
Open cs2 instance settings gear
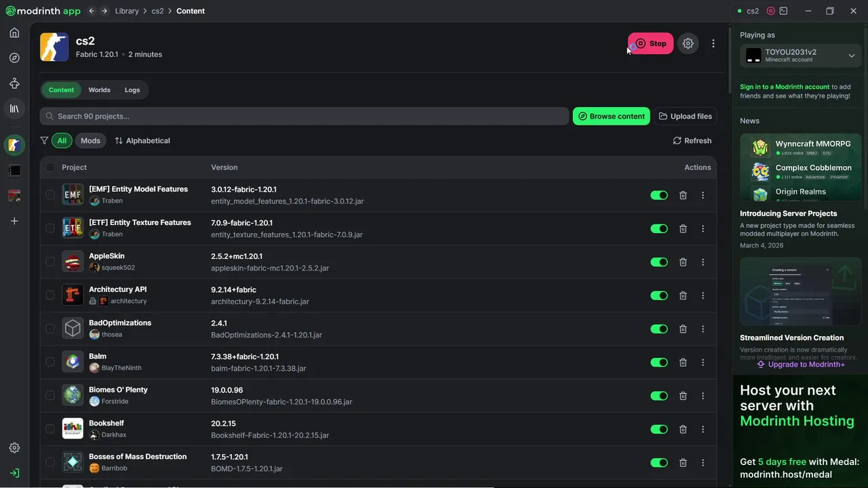[688, 43]
